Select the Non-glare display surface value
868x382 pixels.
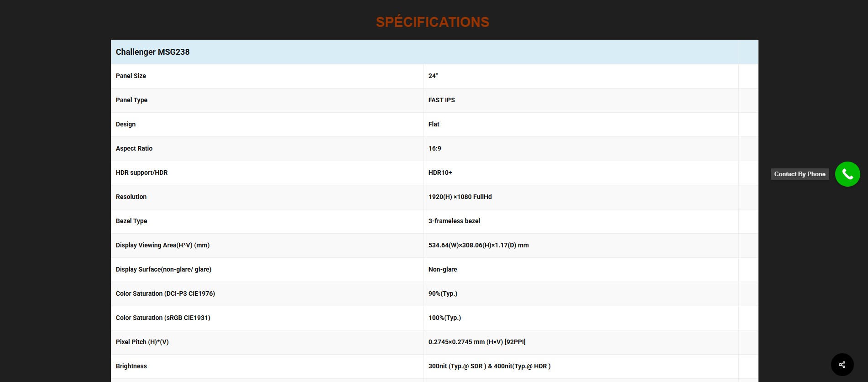pyautogui.click(x=442, y=269)
